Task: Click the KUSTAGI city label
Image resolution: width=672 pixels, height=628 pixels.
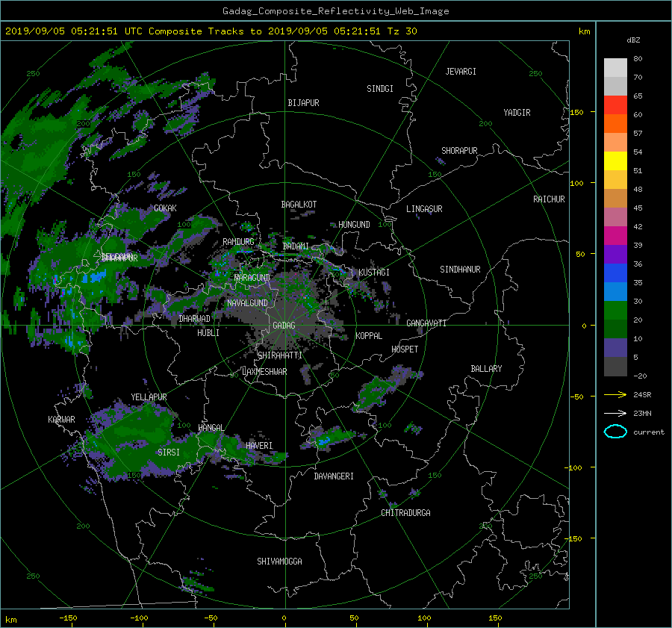Action: pos(374,273)
